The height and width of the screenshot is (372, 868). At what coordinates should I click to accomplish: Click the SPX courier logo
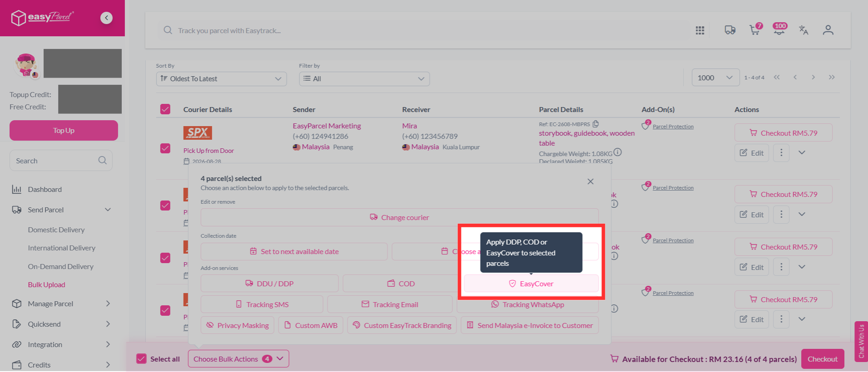198,133
